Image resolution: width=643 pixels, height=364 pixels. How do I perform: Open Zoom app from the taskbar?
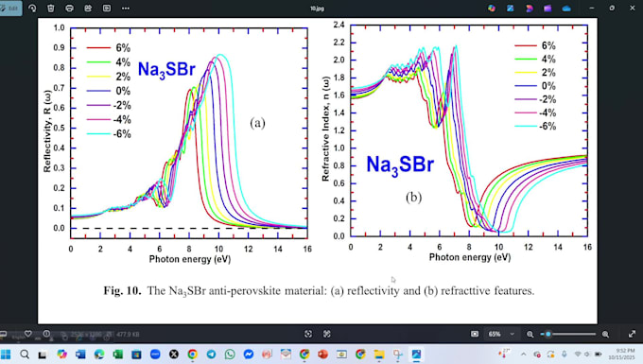click(155, 355)
